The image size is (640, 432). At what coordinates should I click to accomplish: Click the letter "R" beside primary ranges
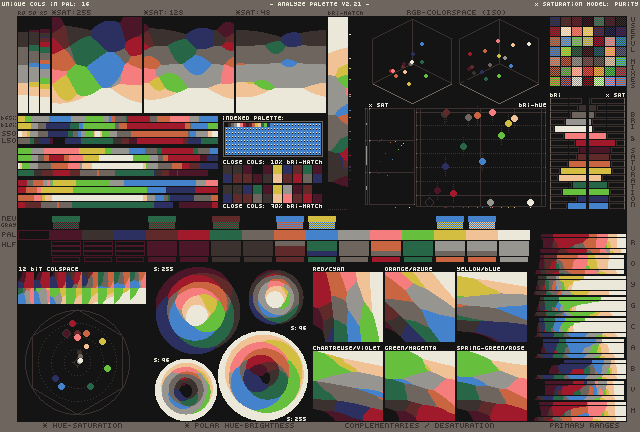pos(633,243)
